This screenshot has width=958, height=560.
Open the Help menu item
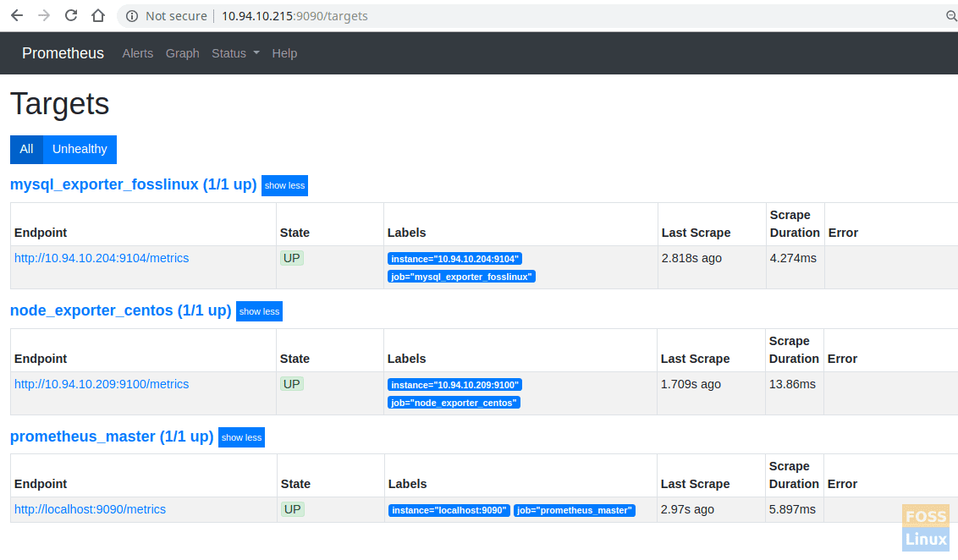tap(284, 53)
